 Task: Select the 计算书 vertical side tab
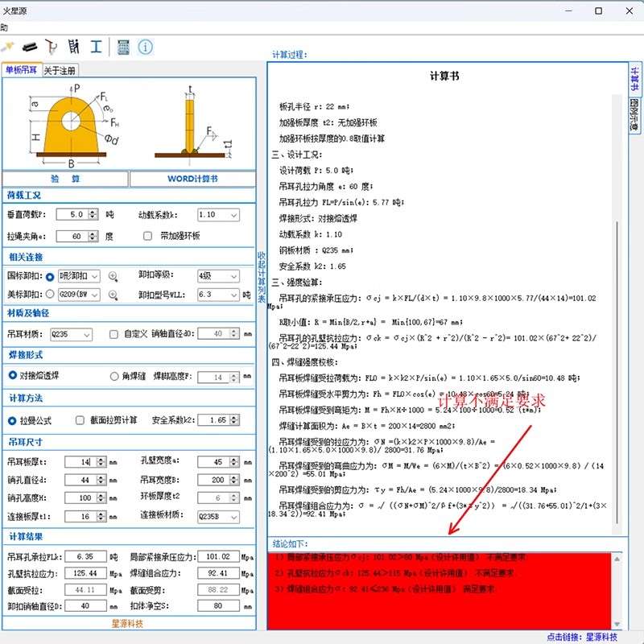coord(634,80)
